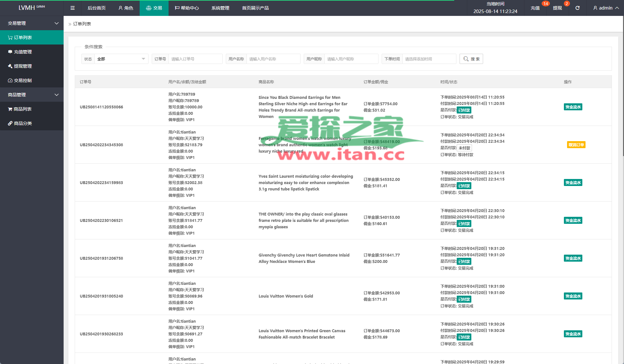Click the page vertical scrollbar
Screen dimensions: 624x364
pos(623,86)
